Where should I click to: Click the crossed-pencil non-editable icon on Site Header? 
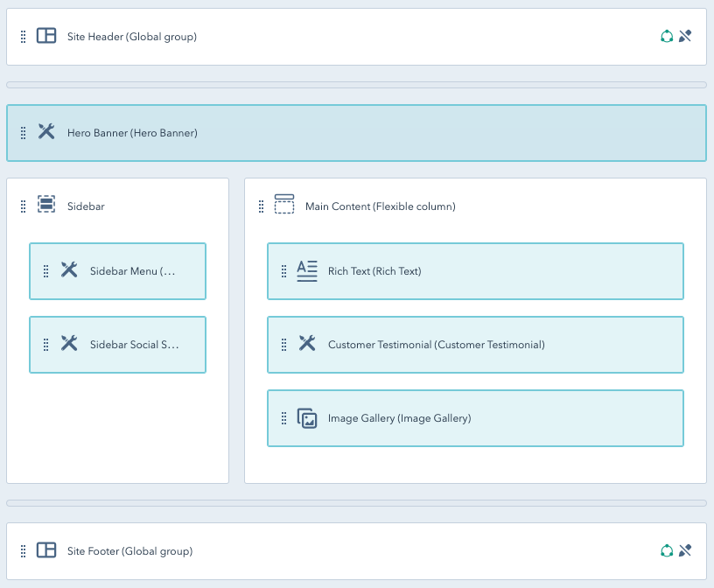point(684,36)
